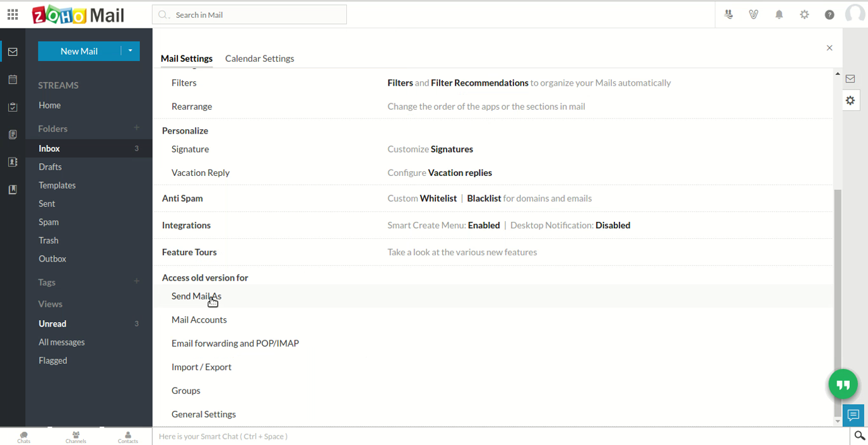Click the settings panel vertical scrollbar
The height and width of the screenshot is (445, 868).
click(x=837, y=277)
